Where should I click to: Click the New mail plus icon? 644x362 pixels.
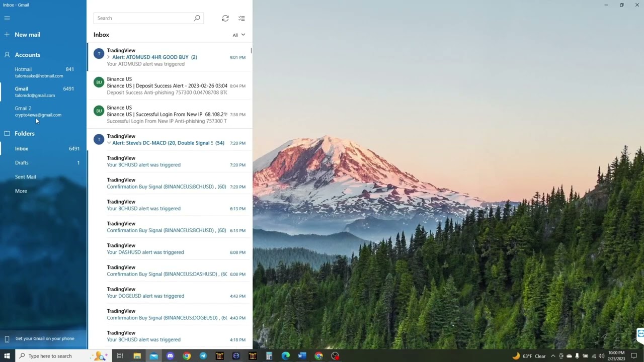click(x=7, y=35)
